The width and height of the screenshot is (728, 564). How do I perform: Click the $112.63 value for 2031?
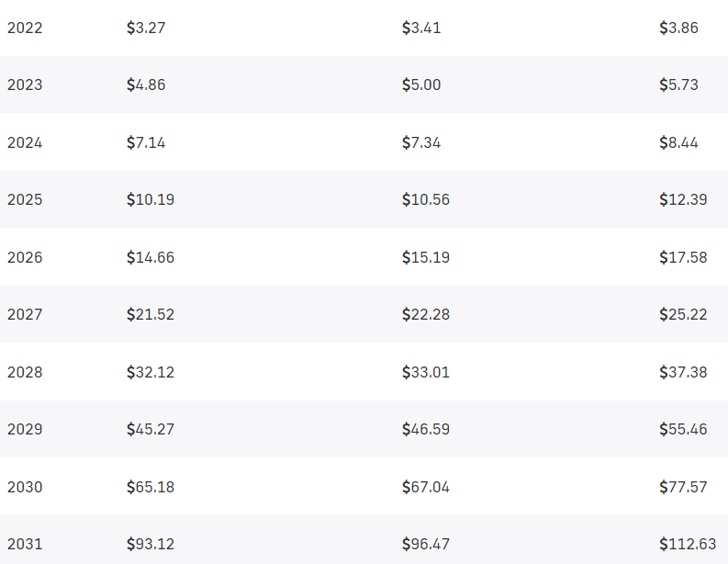pos(688,544)
